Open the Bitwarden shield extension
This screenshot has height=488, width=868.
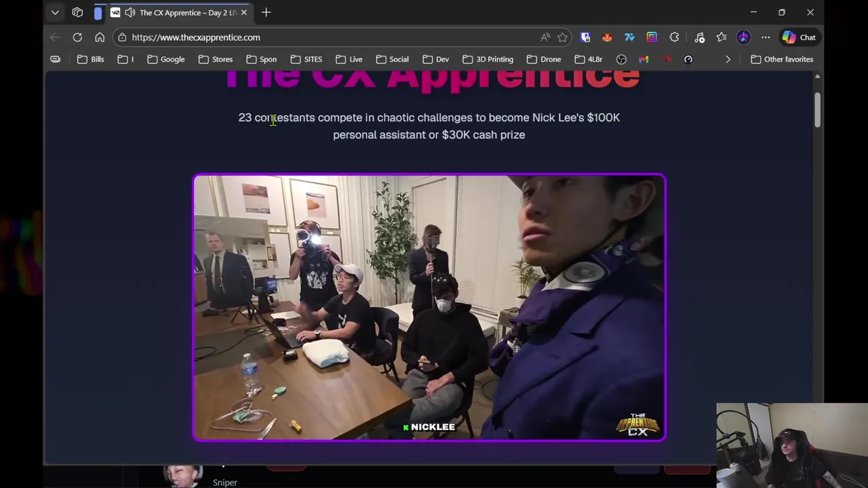click(x=585, y=37)
